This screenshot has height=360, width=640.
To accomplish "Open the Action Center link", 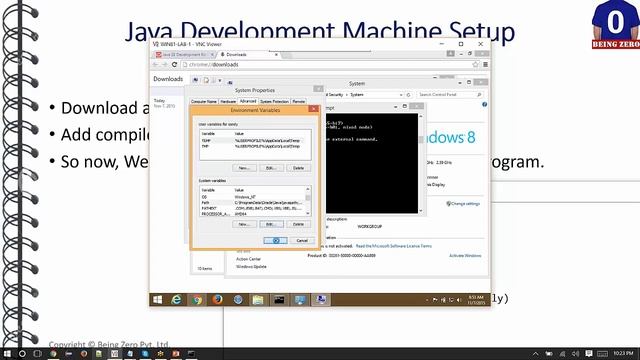I will tap(248, 259).
